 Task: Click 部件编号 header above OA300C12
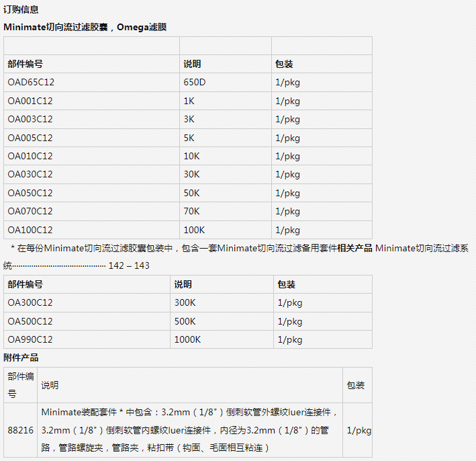[x=26, y=284]
